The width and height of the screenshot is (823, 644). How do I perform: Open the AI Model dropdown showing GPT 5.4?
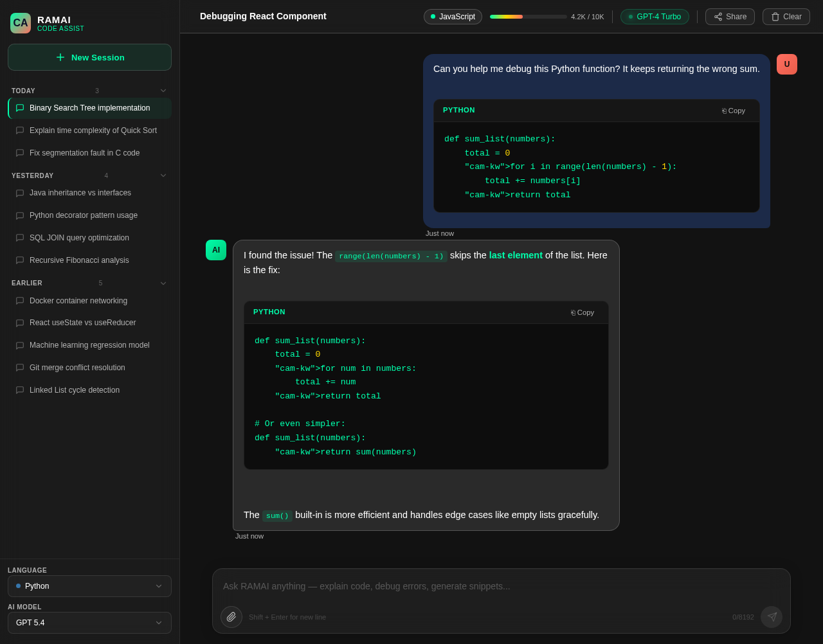tap(89, 623)
